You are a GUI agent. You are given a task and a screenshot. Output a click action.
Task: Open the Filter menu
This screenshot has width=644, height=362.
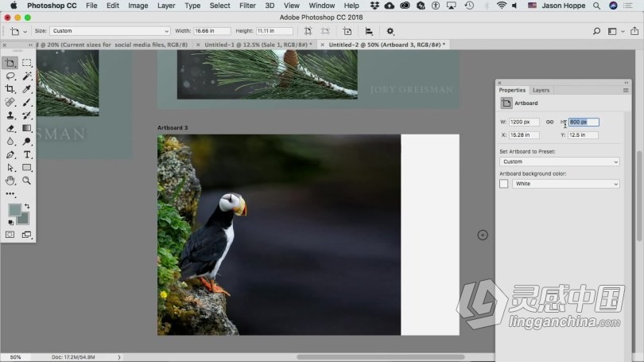click(x=247, y=6)
